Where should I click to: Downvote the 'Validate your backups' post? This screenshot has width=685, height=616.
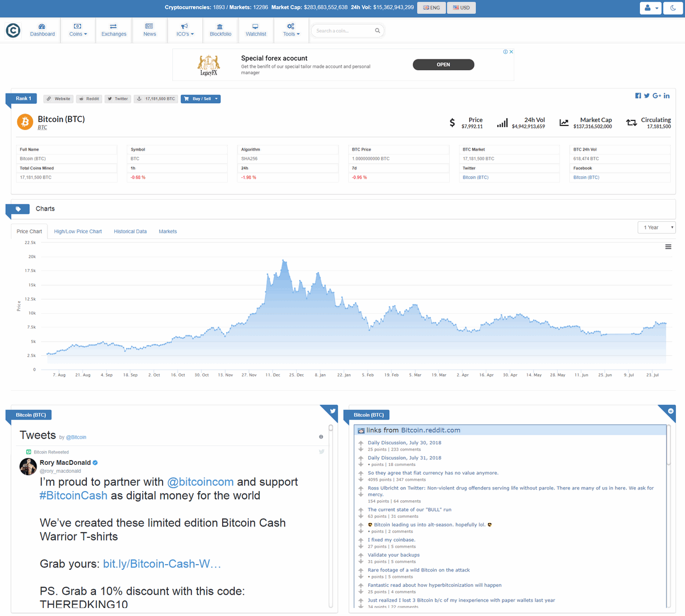coord(361,561)
